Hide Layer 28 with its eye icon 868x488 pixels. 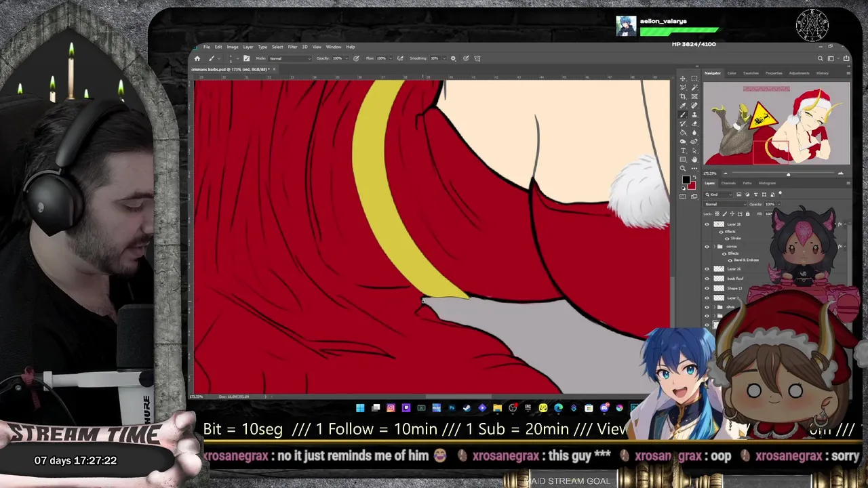coord(707,224)
